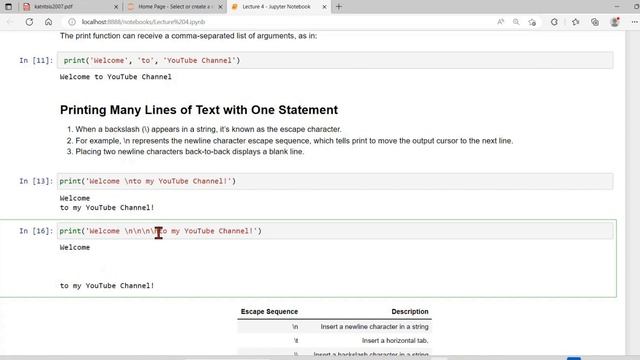
Task: Switch to the Home Page tab
Action: pos(175,7)
